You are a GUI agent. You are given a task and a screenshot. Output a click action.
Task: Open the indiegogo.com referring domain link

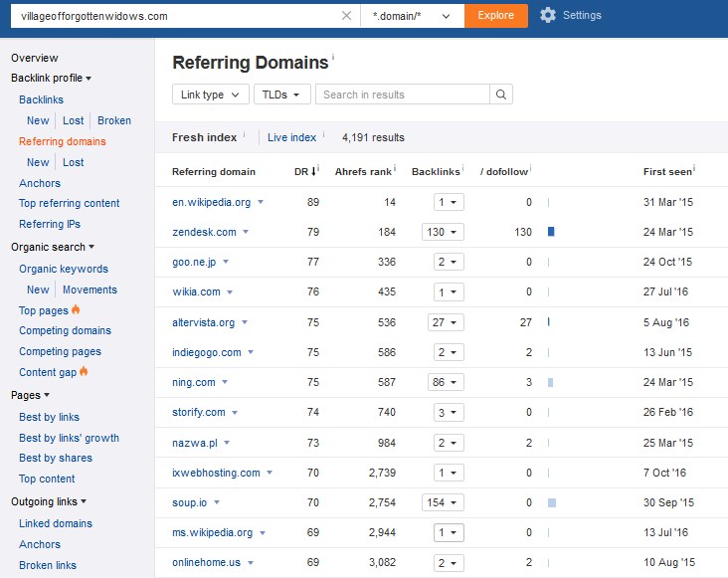click(x=206, y=352)
